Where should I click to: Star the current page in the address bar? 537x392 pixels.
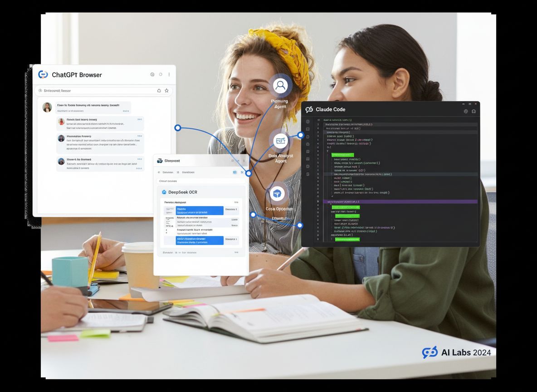166,90
